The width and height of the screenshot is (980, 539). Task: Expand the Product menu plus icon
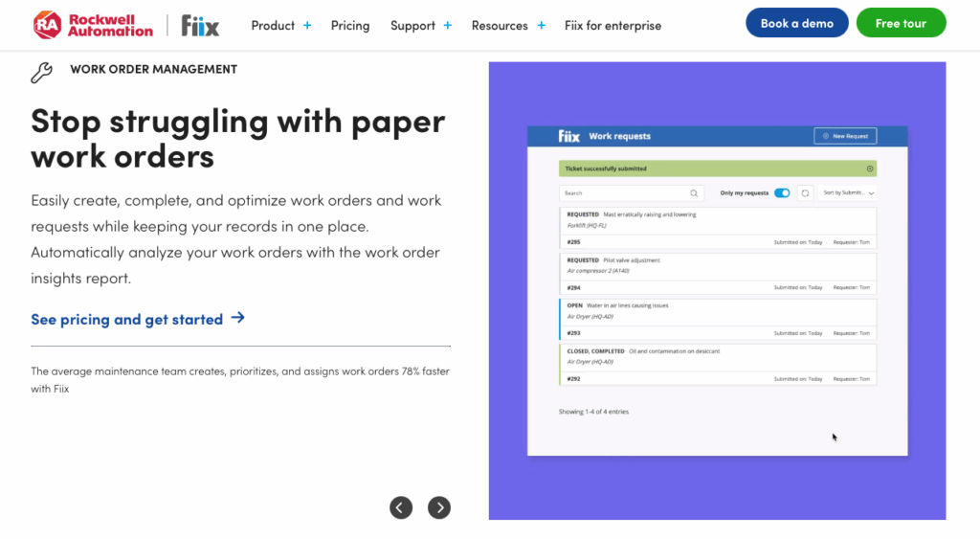307,26
